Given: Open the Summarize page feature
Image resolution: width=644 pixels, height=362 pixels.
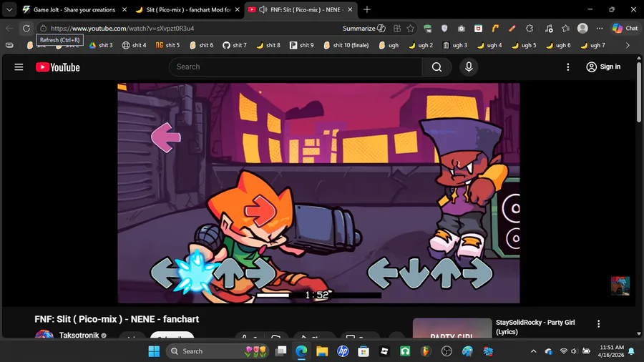Looking at the screenshot, I should pyautogui.click(x=364, y=29).
